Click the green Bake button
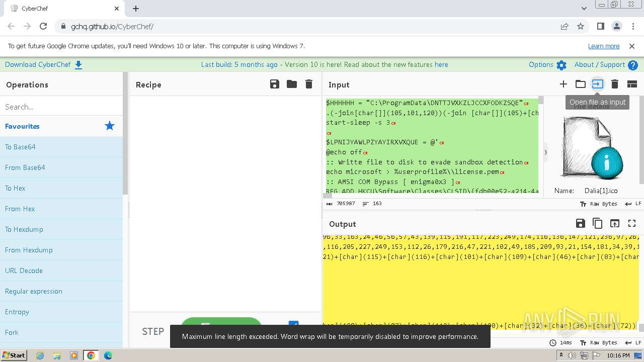The image size is (644, 362). (x=221, y=323)
